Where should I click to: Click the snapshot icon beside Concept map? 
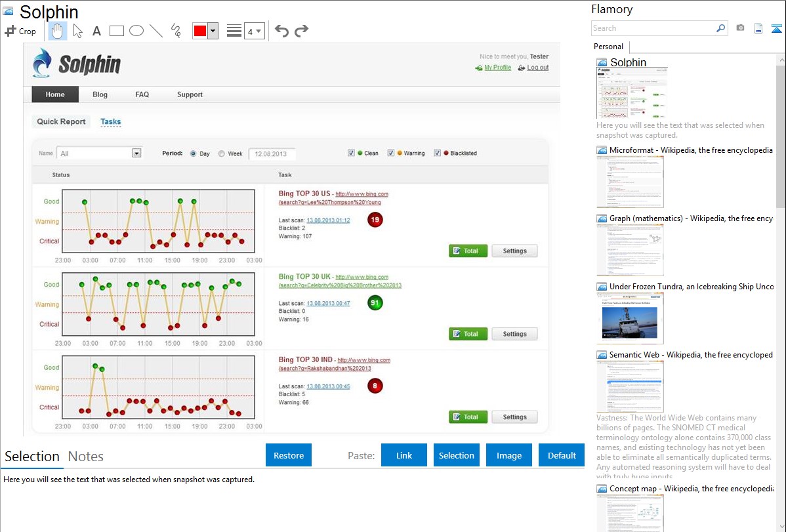[x=602, y=488]
